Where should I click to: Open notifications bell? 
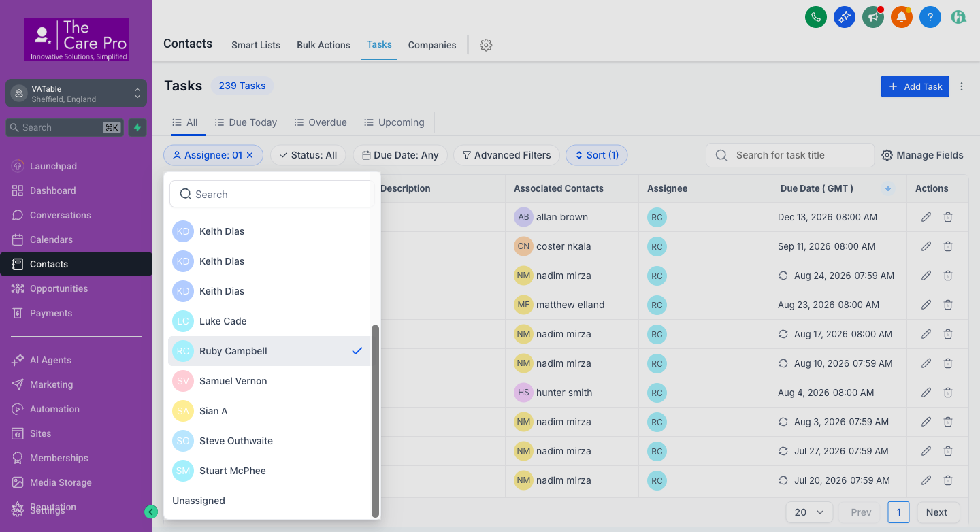coord(901,17)
